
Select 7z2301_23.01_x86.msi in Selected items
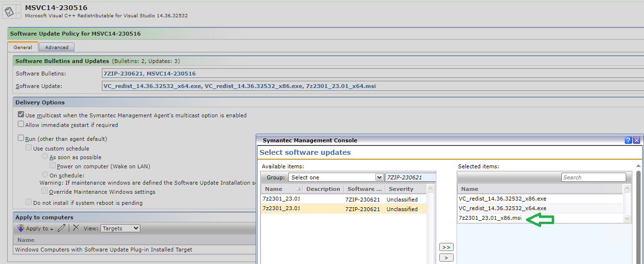click(x=490, y=218)
